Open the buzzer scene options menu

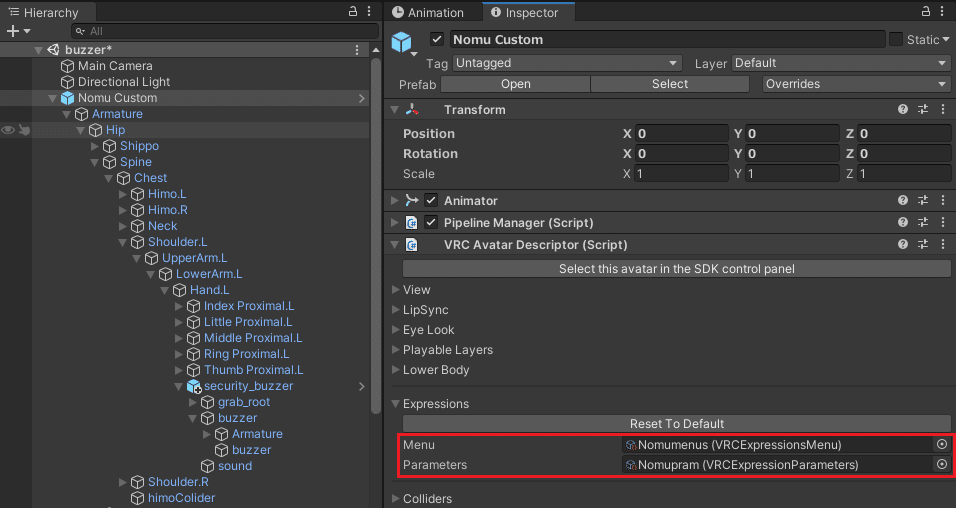click(357, 50)
